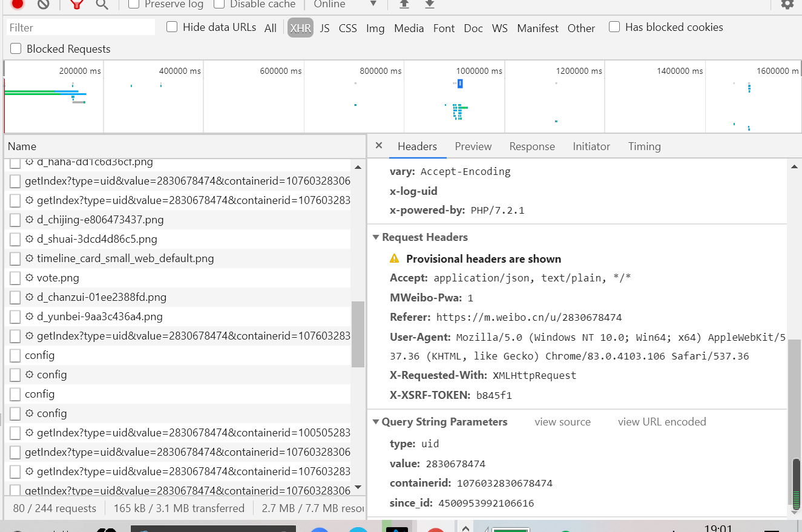Viewport: 802px width, 532px height.
Task: Click file icon of d_yunbei-9aa3c436a4.png row
Action: tap(15, 317)
